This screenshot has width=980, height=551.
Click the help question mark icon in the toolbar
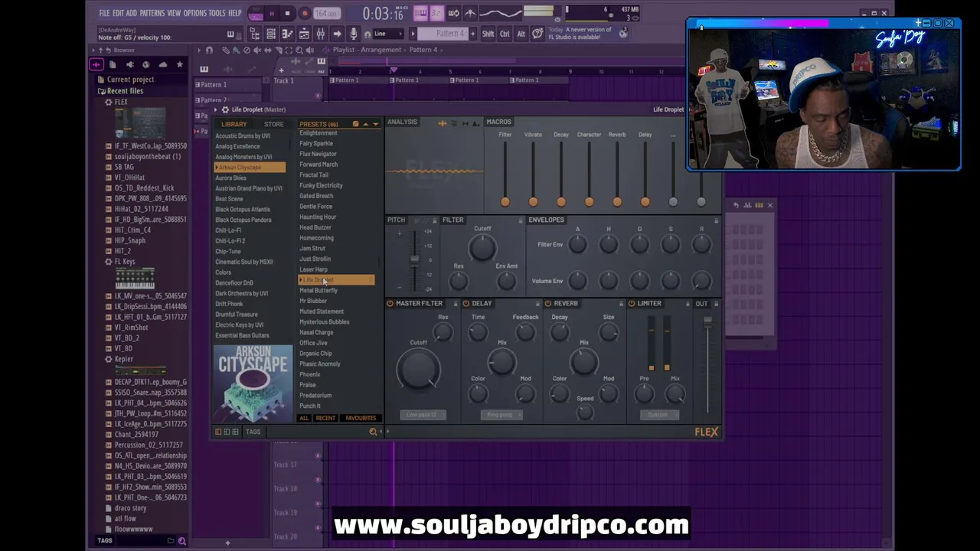pos(537,34)
